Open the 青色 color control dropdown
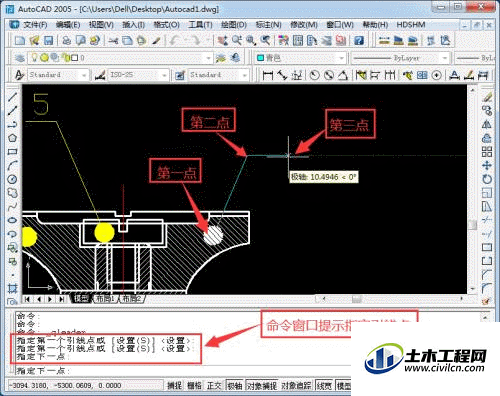Viewport: 500px width, 396px height. [341, 58]
